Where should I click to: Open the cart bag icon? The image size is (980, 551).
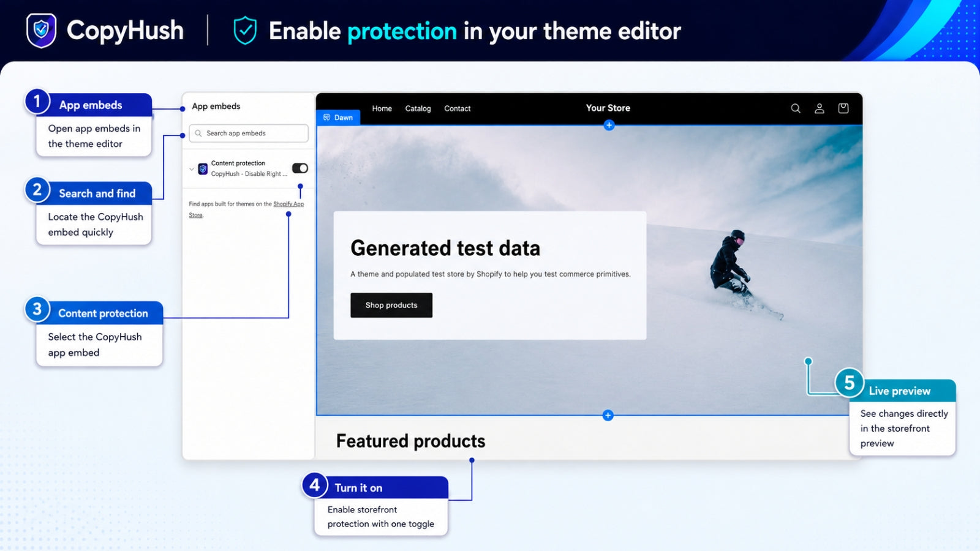point(843,108)
